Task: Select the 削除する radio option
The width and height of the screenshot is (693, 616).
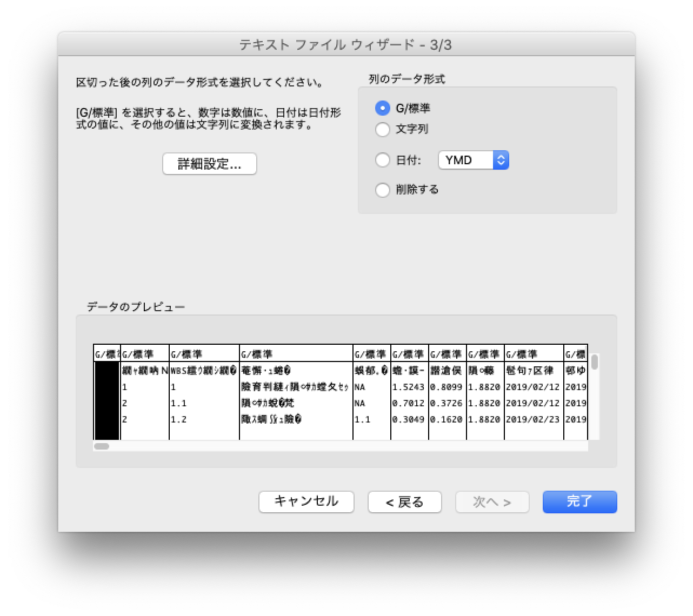Action: tap(383, 190)
